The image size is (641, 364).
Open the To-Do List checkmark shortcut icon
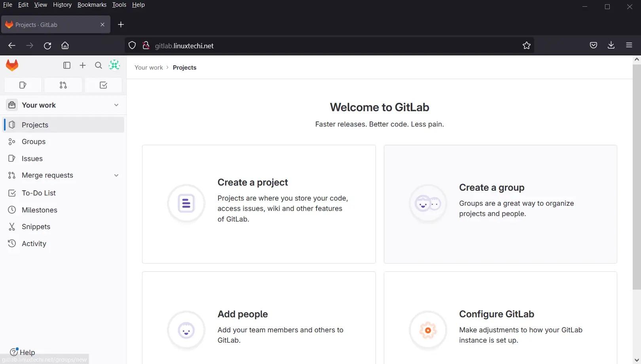(103, 85)
